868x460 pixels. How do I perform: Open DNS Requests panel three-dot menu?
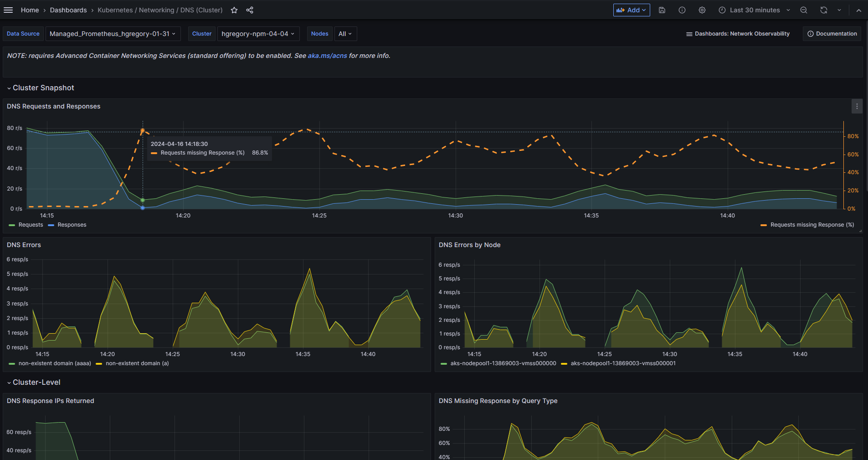point(857,106)
